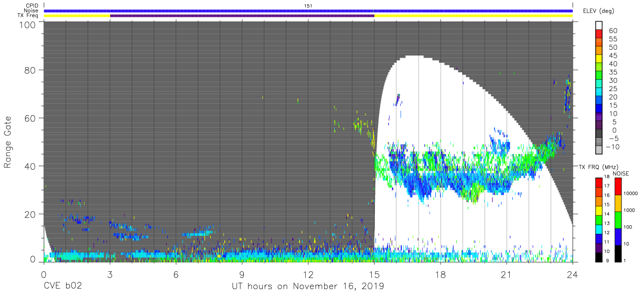
Task: Select the yellow segment of the ELEV colorbar
Action: (598, 59)
